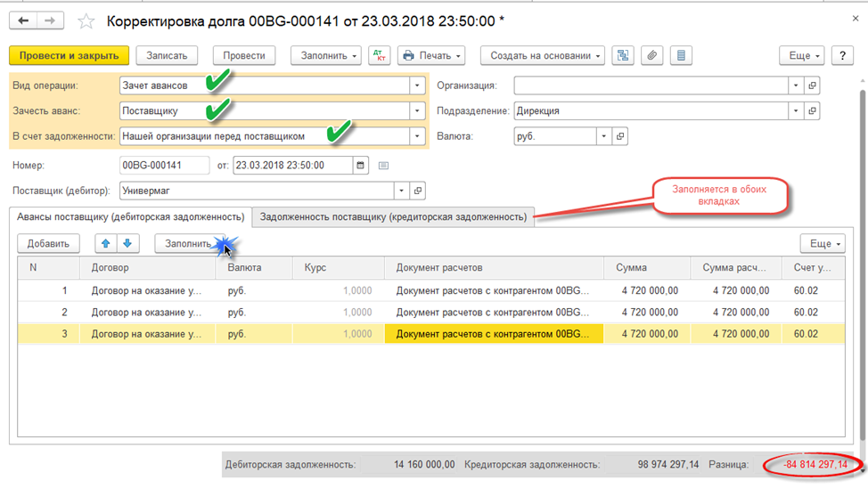This screenshot has height=488, width=868.
Task: Show Дт/Кт accounting entries
Action: click(378, 55)
